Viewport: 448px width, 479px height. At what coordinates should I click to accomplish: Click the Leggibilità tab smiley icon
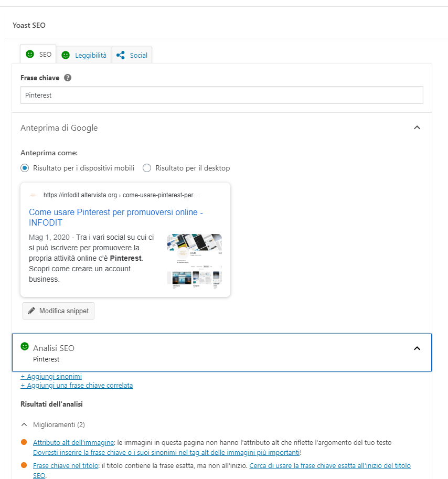[x=66, y=55]
